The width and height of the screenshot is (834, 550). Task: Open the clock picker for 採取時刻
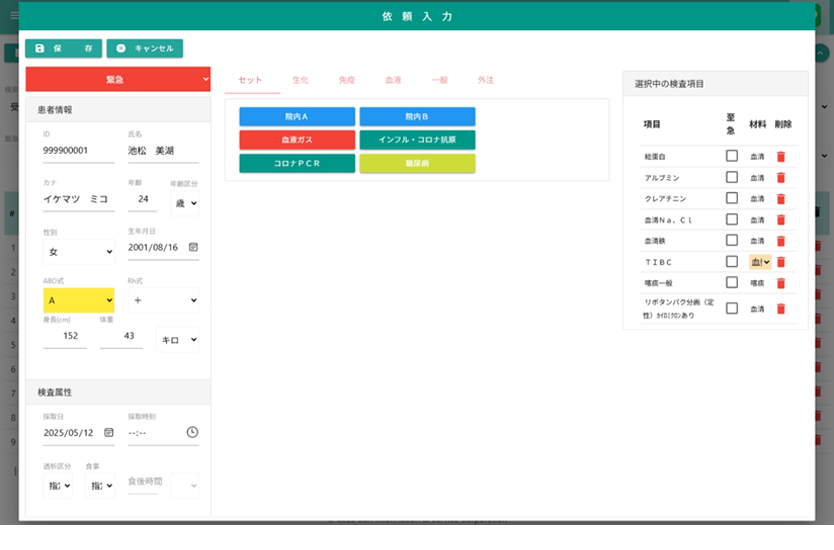[x=192, y=433]
